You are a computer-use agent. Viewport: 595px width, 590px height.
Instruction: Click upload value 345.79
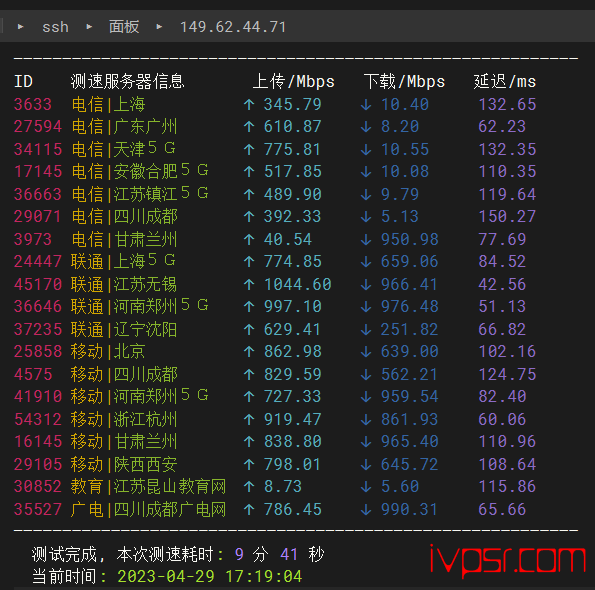[293, 104]
